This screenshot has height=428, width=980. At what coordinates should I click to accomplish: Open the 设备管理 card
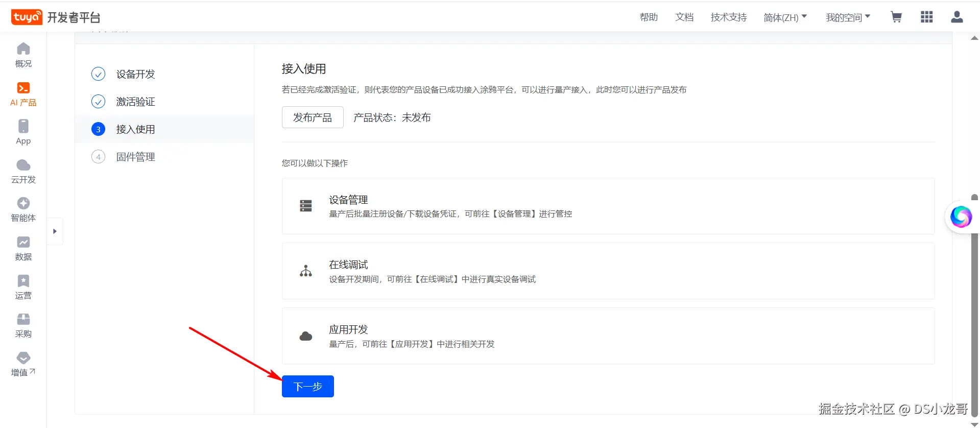608,206
